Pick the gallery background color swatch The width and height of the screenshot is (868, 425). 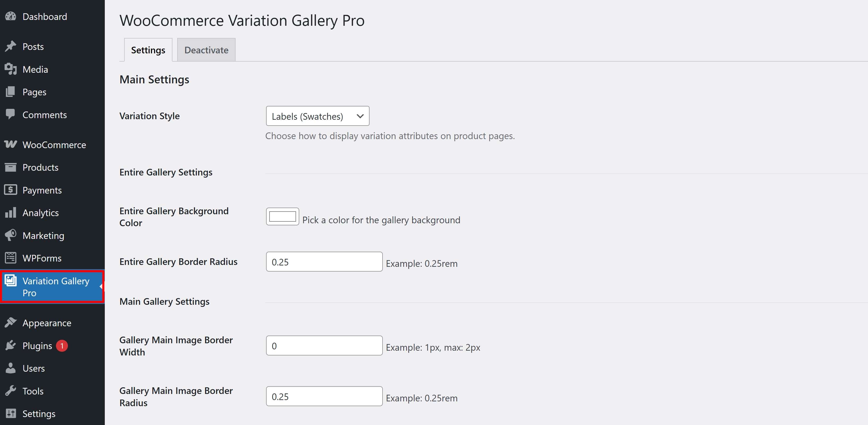pos(282,217)
